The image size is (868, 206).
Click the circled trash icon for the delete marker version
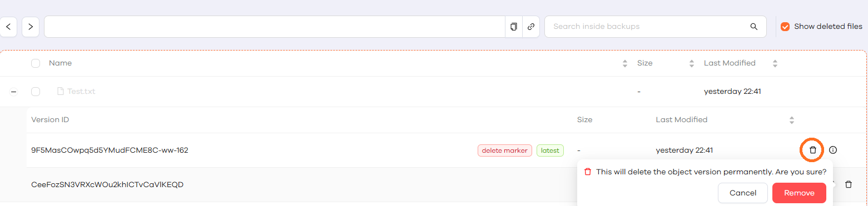click(812, 150)
